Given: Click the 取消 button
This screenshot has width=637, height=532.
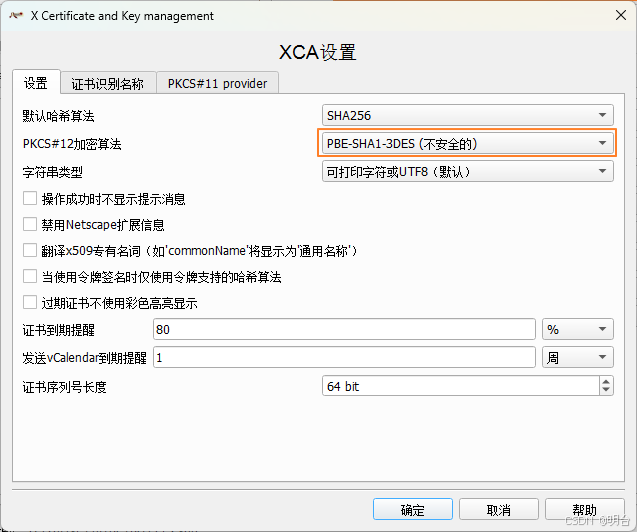Looking at the screenshot, I should coord(499,509).
